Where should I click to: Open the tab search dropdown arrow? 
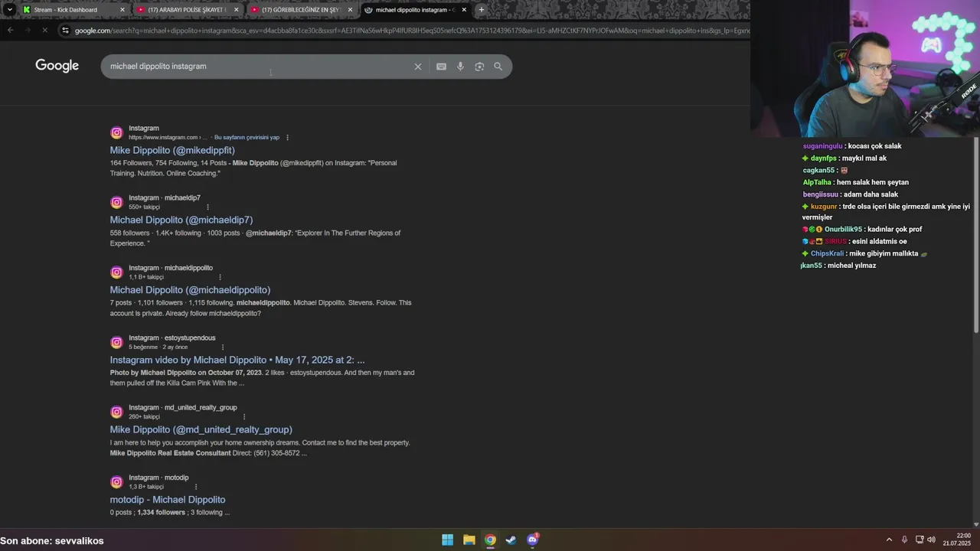pos(9,10)
